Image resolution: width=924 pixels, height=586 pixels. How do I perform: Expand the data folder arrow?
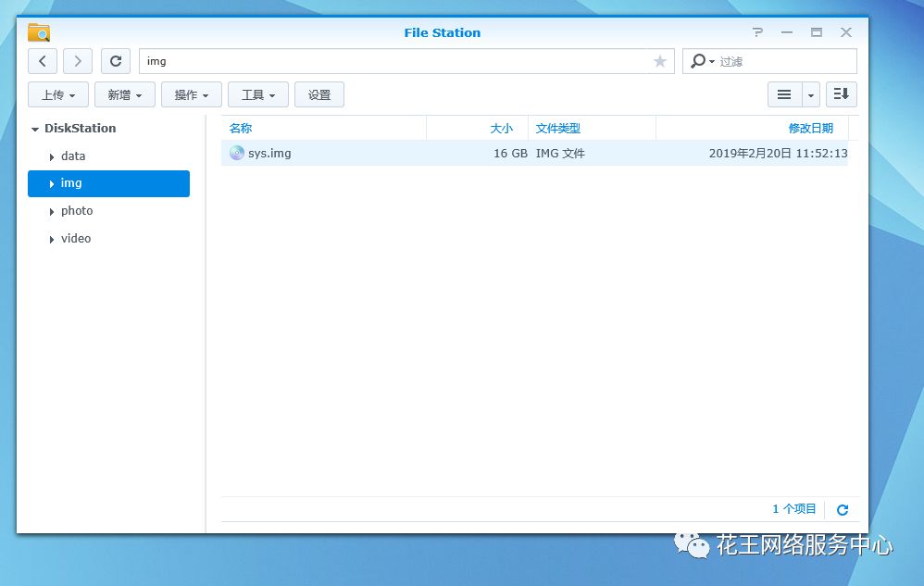pyautogui.click(x=52, y=157)
